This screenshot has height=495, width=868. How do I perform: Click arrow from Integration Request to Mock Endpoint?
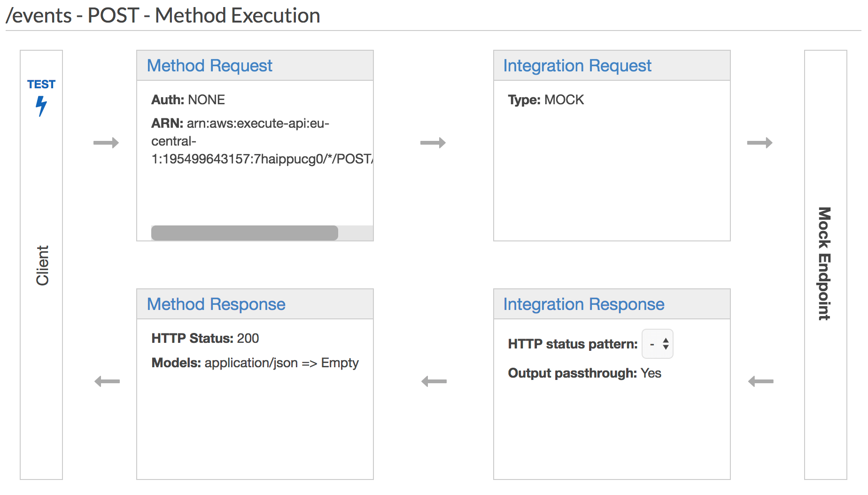759,143
